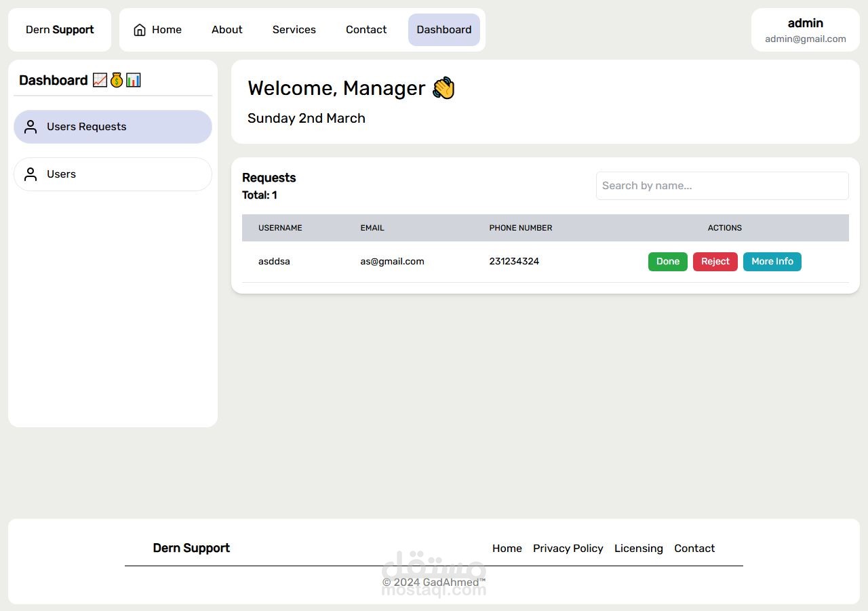
Task: Open the About page in navbar
Action: 226,30
